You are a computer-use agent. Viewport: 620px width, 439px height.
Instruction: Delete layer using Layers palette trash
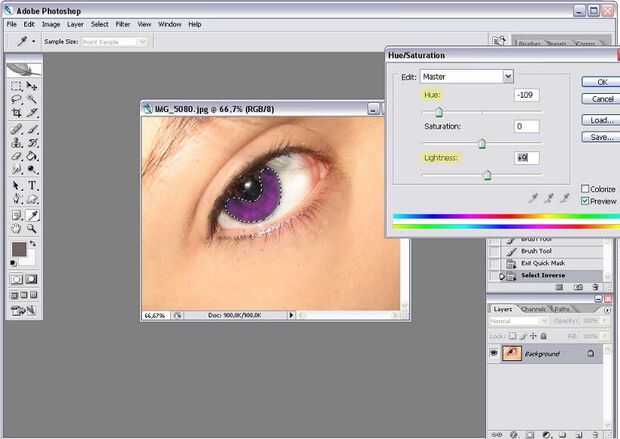click(x=595, y=435)
